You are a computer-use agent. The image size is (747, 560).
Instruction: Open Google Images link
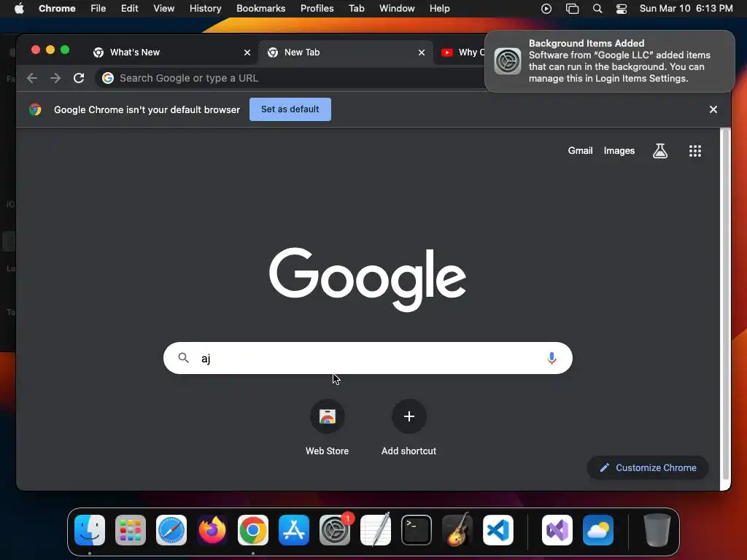[619, 150]
